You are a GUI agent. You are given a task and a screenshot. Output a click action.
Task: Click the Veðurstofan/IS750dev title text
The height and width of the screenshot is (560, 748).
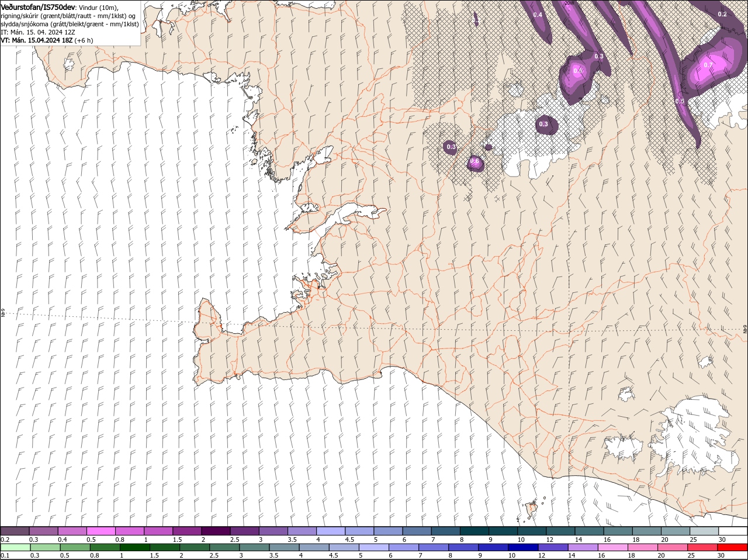[x=38, y=7]
